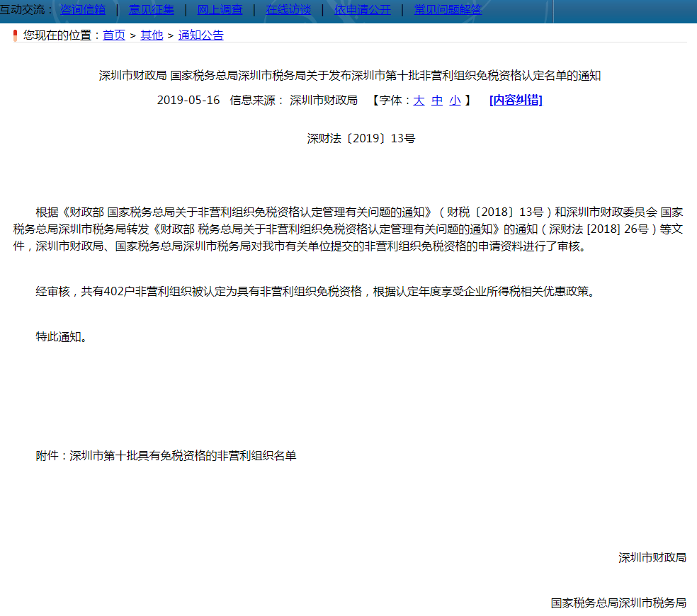Visit 常见问题解答 in the top bar
Image resolution: width=697 pixels, height=616 pixels.
click(448, 9)
